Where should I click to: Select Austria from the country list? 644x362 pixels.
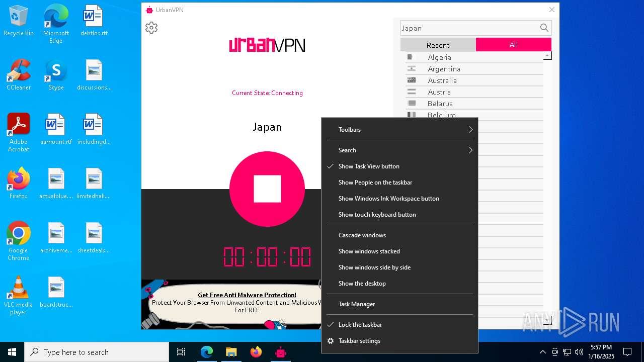click(474, 92)
